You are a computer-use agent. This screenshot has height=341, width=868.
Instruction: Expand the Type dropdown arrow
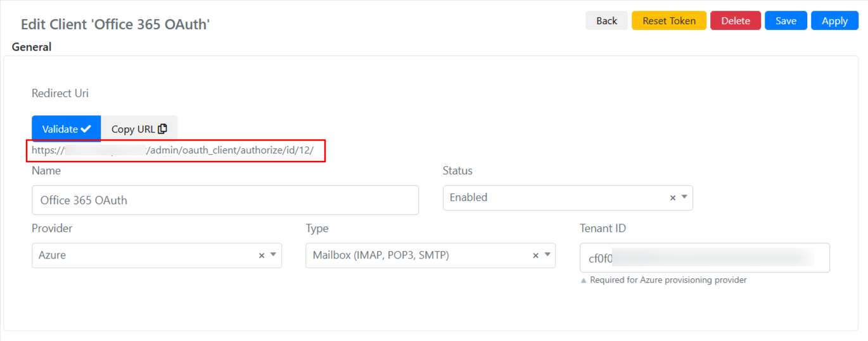tap(547, 255)
